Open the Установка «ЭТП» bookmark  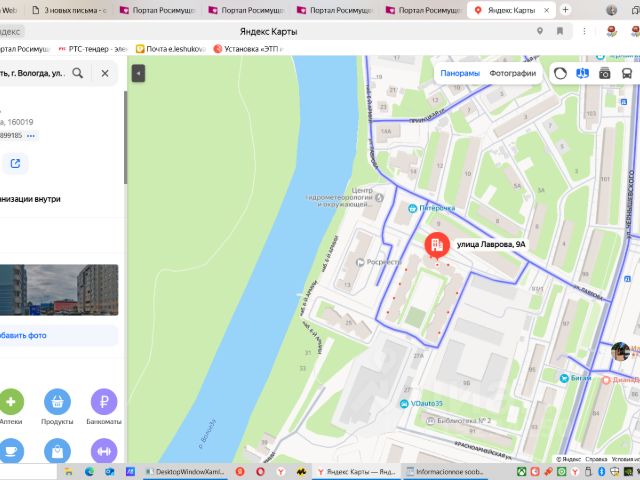pyautogui.click(x=248, y=49)
